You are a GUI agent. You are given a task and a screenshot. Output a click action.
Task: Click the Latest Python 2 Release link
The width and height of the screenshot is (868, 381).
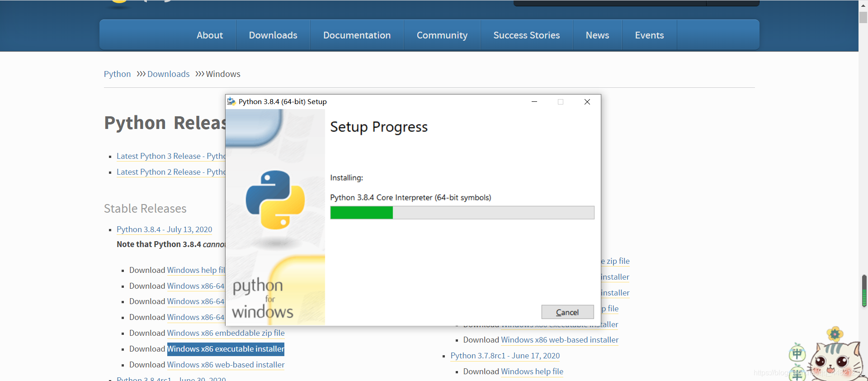(x=171, y=172)
